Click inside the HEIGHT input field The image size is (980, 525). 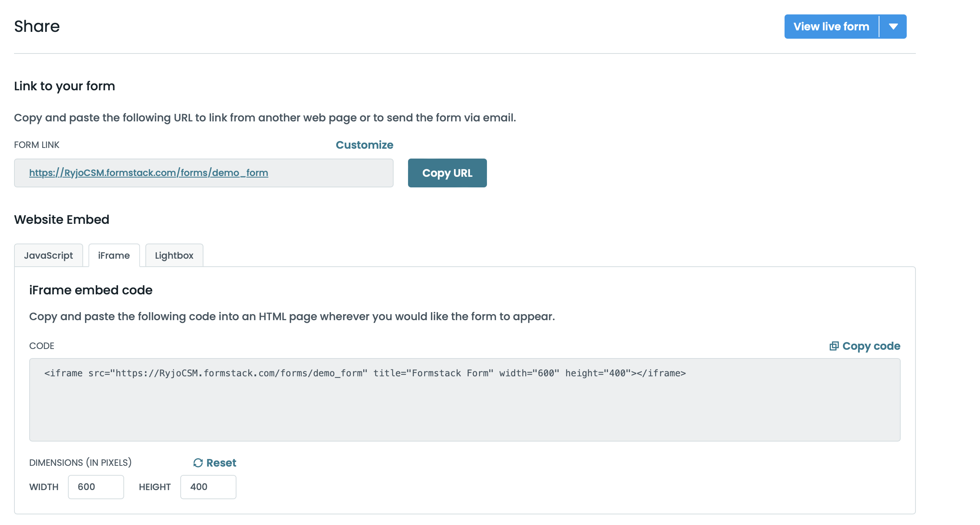click(208, 487)
